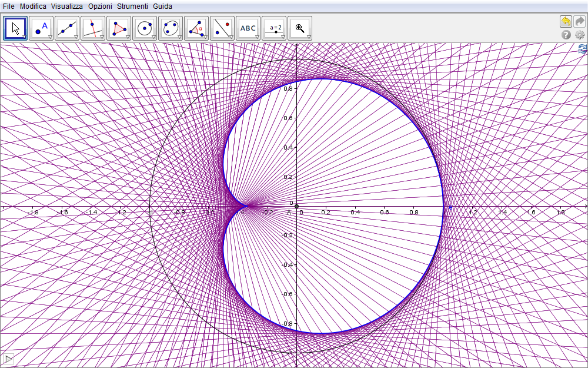Expand the Circle tool's small dropdown triangle
Viewport: 588px width, 368px height.
[x=153, y=37]
